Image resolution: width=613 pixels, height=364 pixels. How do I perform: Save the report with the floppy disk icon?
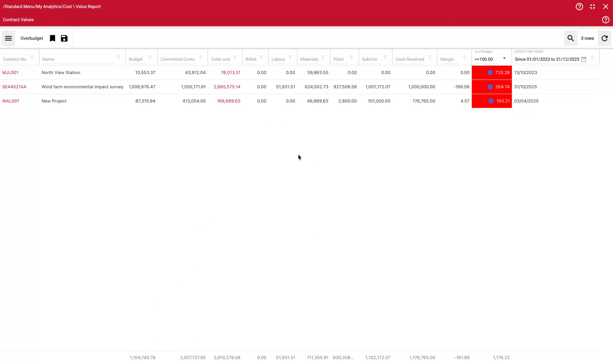[x=64, y=38]
